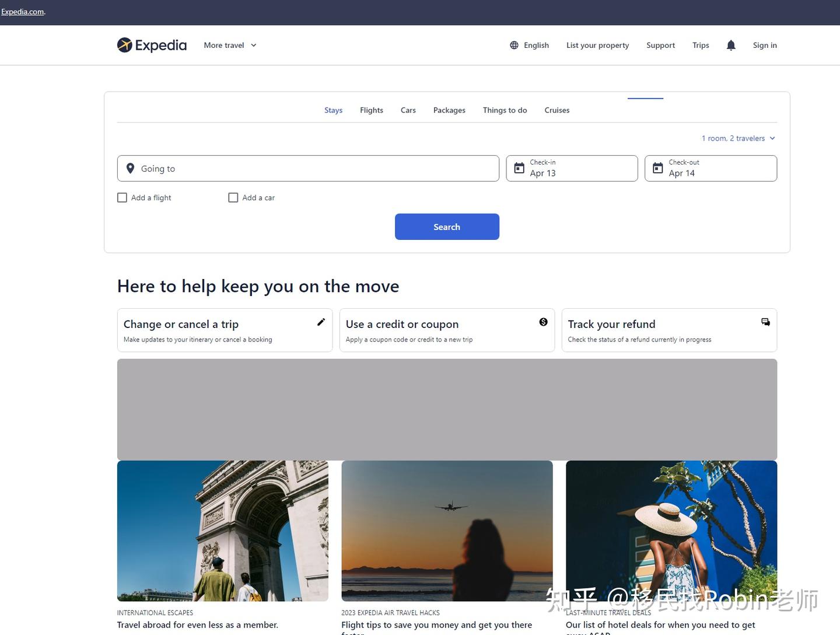Image resolution: width=840 pixels, height=635 pixels.
Task: Open the 1 room, 2 travelers selector
Action: [738, 138]
